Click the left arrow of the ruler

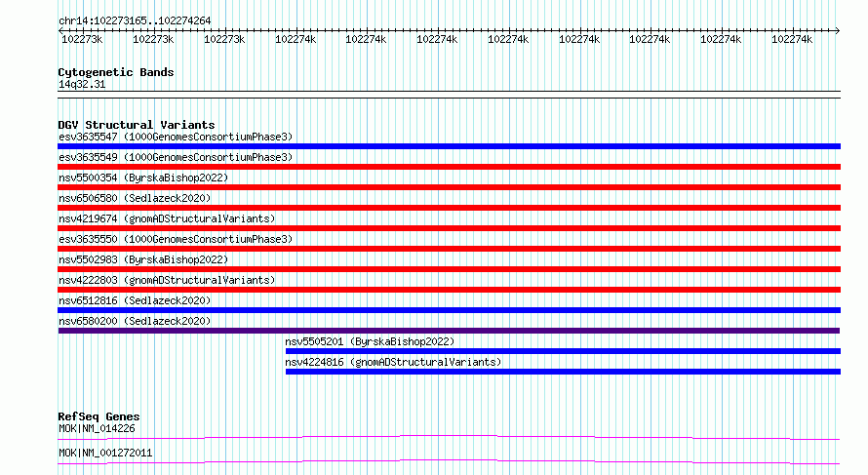[x=60, y=30]
